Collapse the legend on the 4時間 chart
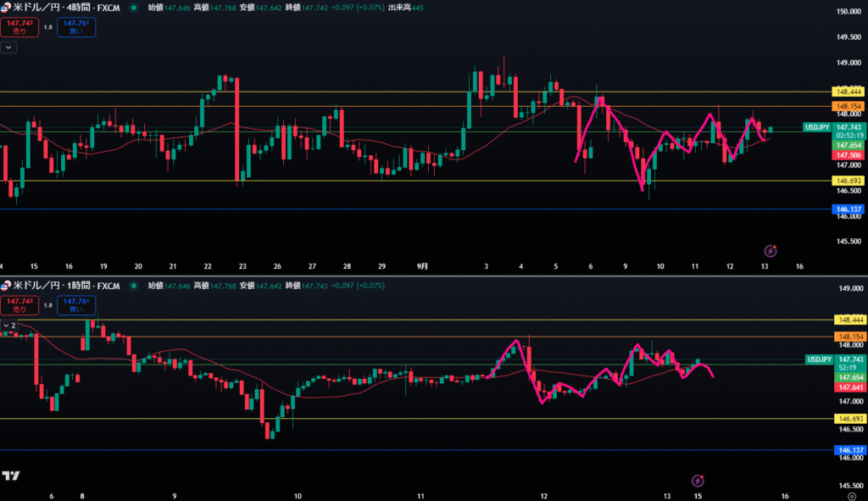Viewport: 868px width, 501px height. pos(8,47)
